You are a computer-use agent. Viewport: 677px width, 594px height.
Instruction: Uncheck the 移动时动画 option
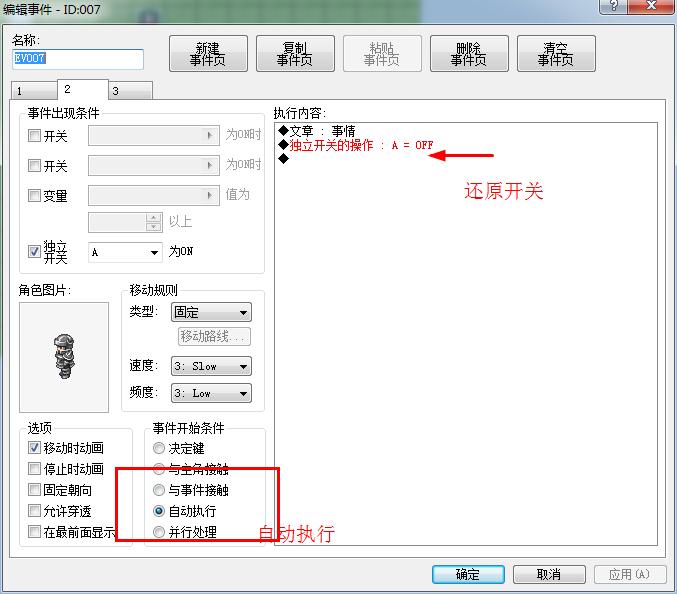tap(34, 447)
